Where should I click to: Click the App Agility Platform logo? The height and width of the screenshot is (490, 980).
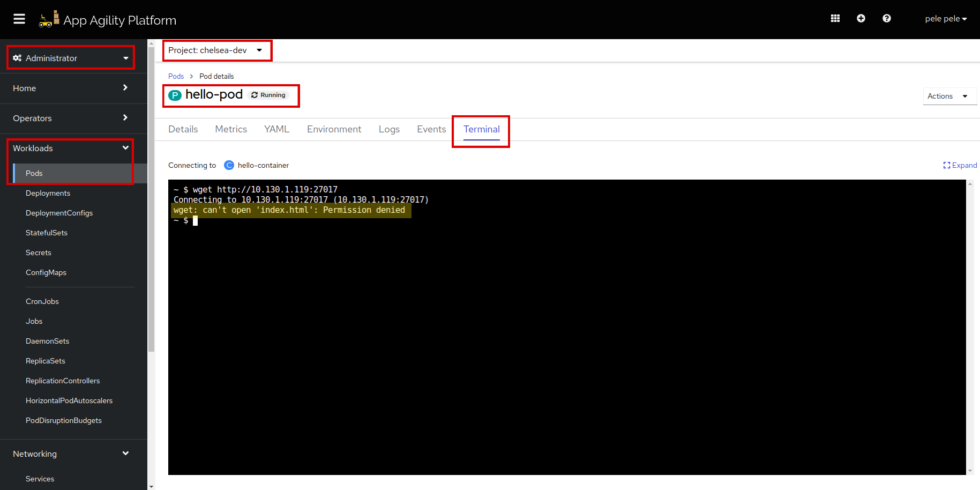[x=108, y=20]
